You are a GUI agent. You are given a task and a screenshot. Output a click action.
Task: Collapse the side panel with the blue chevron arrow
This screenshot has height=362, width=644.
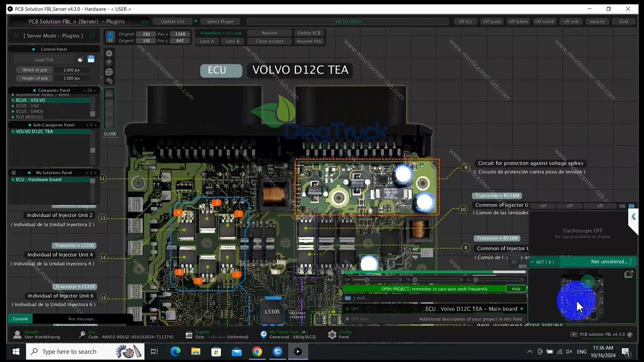pos(633,217)
